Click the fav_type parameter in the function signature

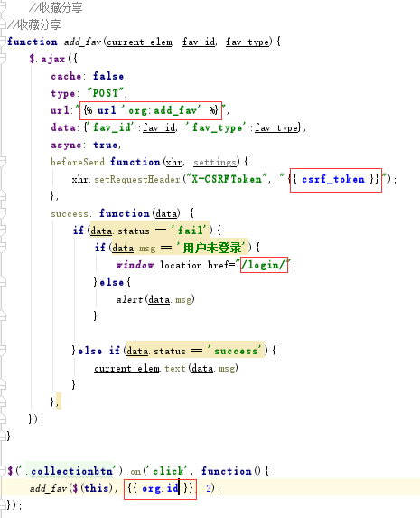tap(247, 42)
